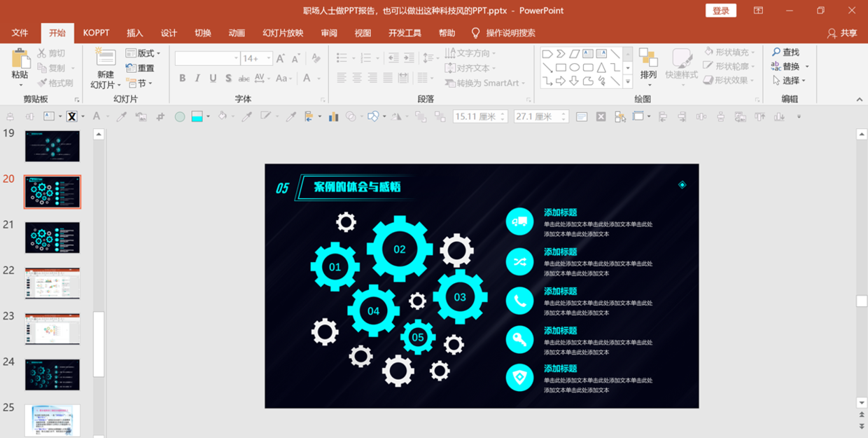Click the paint bucket icon in quick toolbar
The width and height of the screenshot is (868, 438).
point(223,117)
